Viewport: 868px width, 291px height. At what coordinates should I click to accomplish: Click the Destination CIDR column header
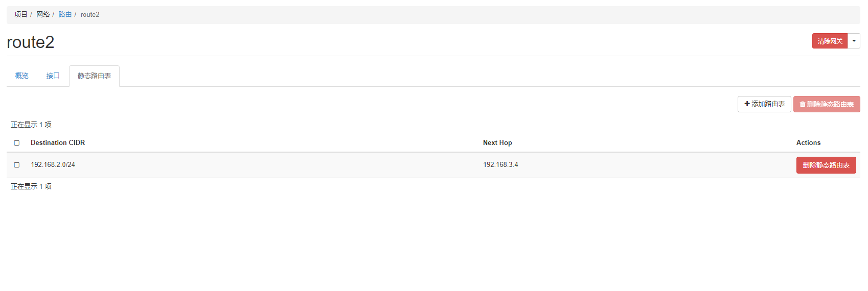58,143
